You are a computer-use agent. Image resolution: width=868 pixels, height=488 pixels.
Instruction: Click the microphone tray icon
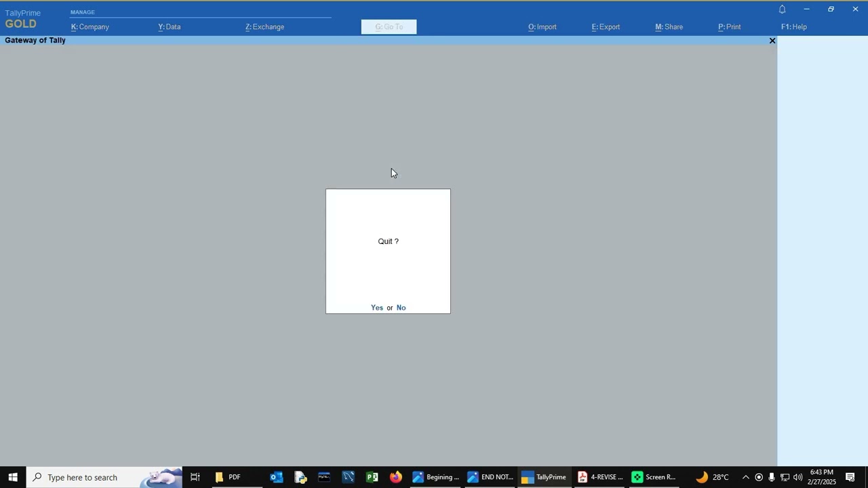tap(772, 477)
